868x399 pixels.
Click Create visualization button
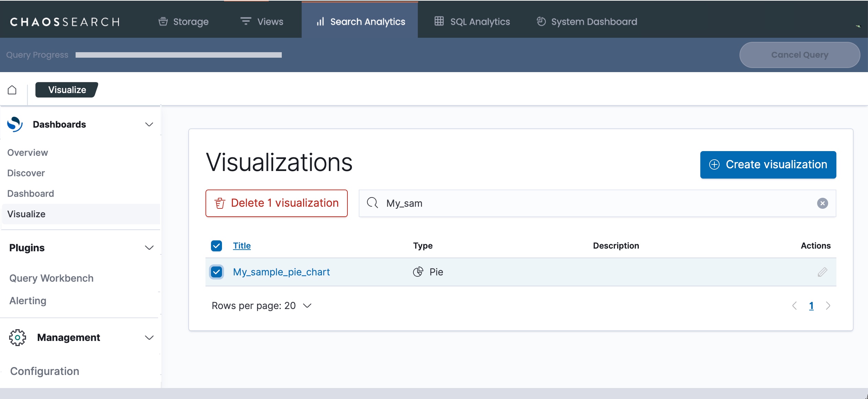[768, 164]
